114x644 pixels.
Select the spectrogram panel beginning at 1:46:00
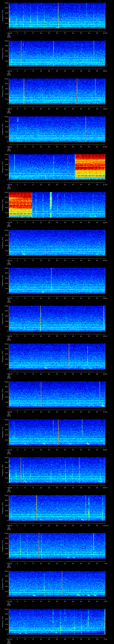[x=57, y=16]
